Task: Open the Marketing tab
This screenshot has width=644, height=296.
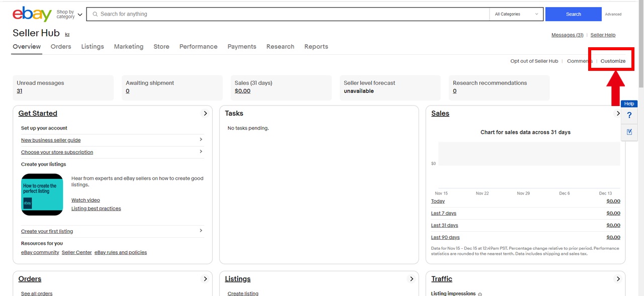Action: [128, 47]
